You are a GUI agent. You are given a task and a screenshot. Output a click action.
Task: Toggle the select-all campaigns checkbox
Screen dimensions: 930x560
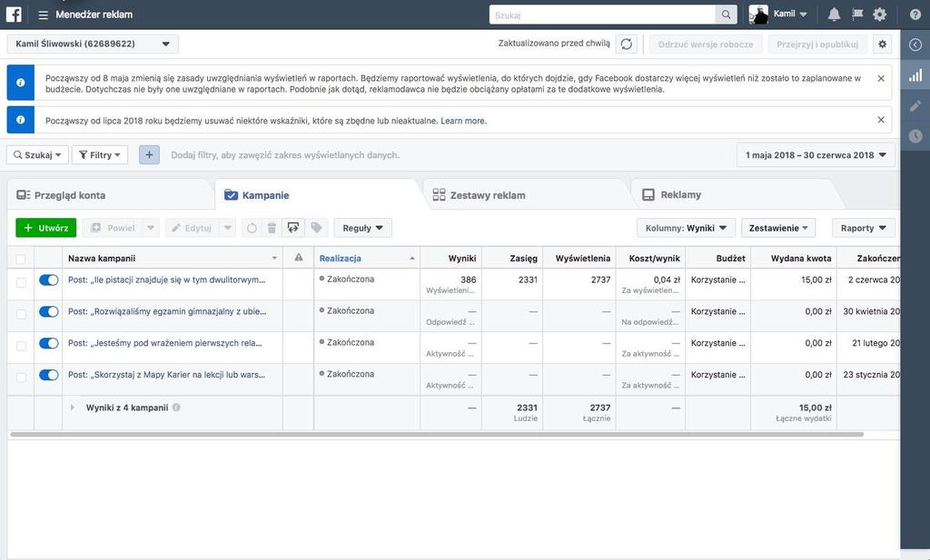pos(21,259)
